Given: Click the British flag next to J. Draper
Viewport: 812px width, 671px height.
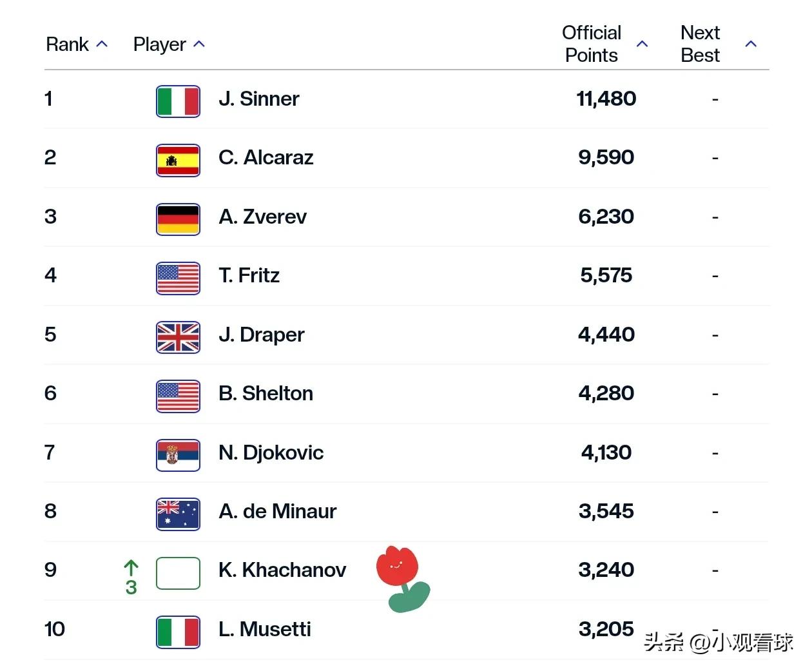Looking at the screenshot, I should [x=178, y=337].
